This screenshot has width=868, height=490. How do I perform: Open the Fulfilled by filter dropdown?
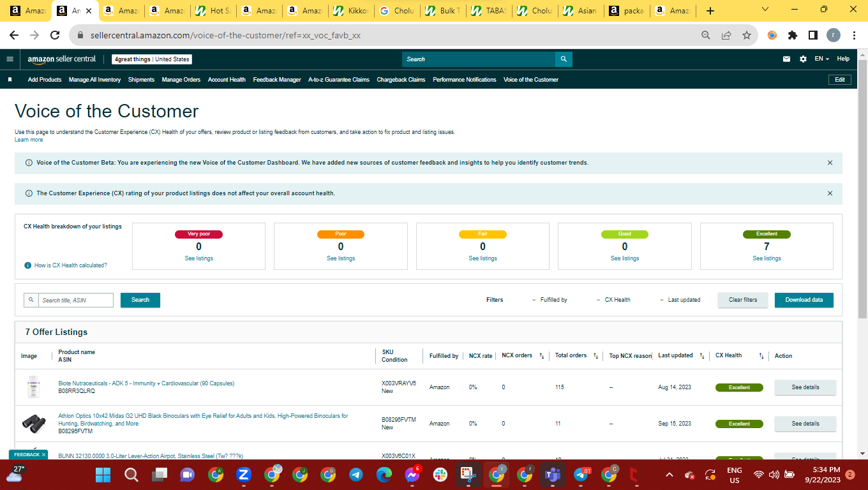point(550,300)
